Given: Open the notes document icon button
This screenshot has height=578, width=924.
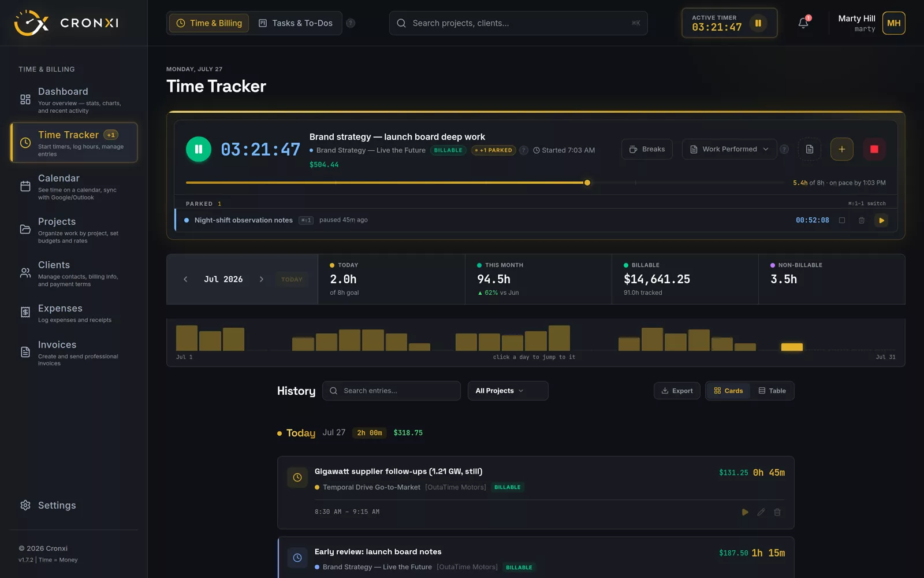Looking at the screenshot, I should click(810, 149).
